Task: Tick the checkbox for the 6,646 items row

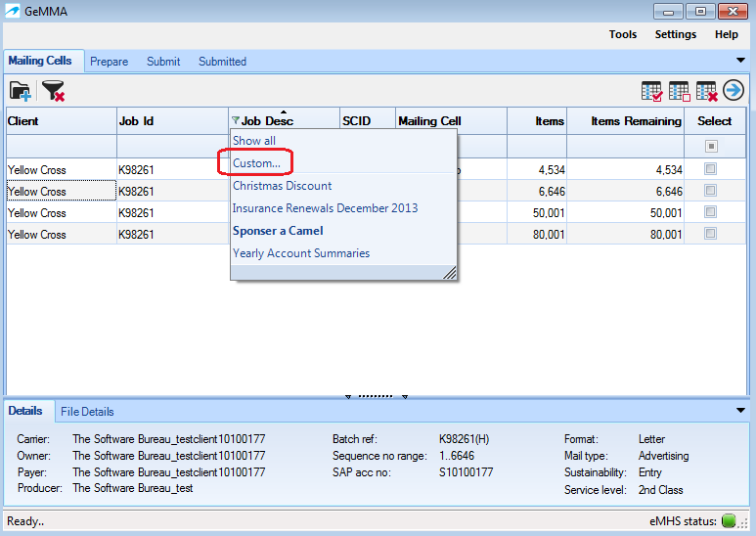Action: [710, 191]
